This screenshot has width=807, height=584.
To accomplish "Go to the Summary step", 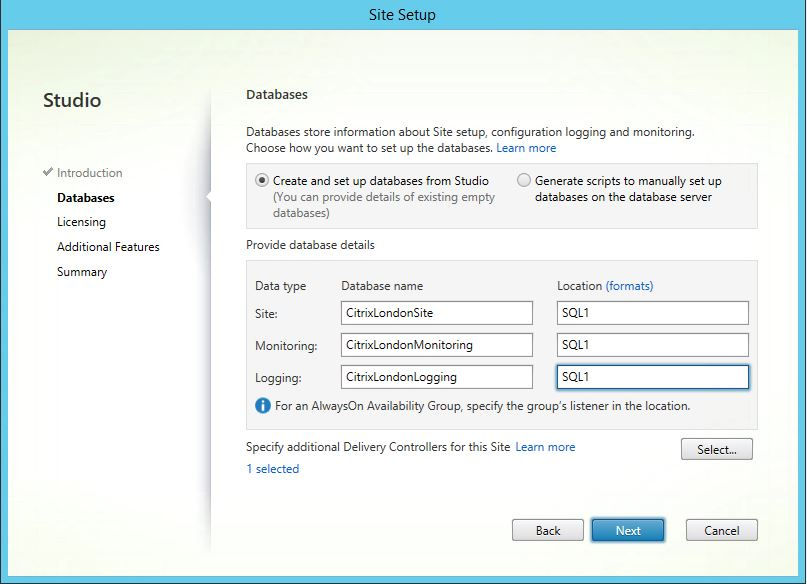I will 82,272.
